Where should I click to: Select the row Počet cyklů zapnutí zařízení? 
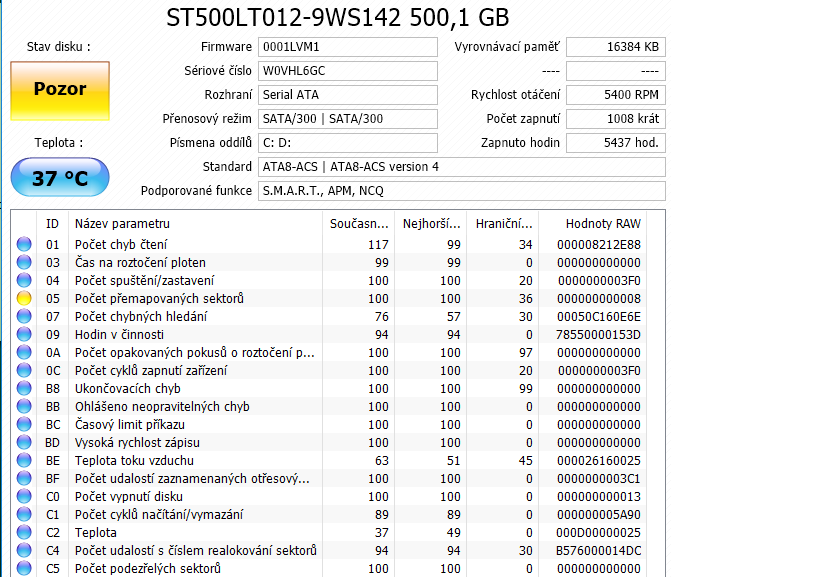tap(331, 370)
